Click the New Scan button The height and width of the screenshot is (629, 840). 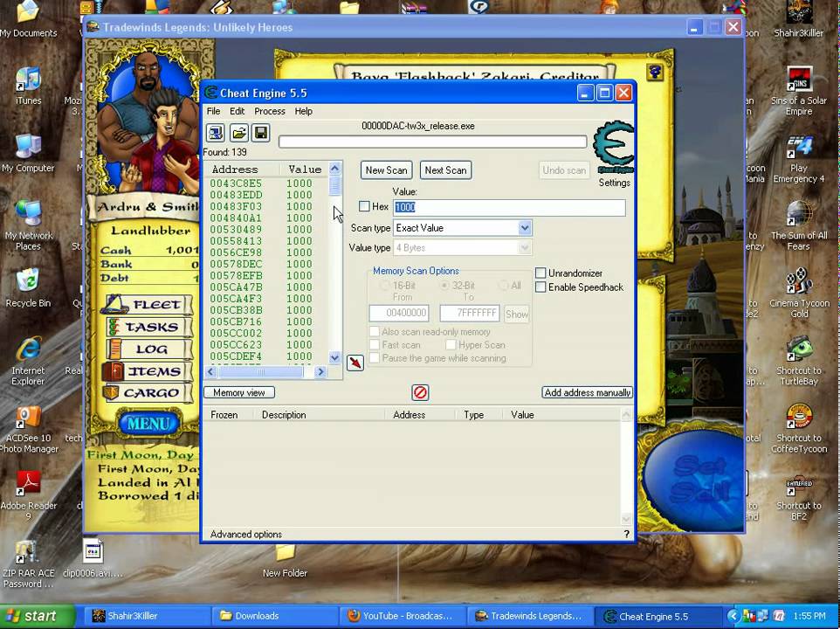point(386,170)
